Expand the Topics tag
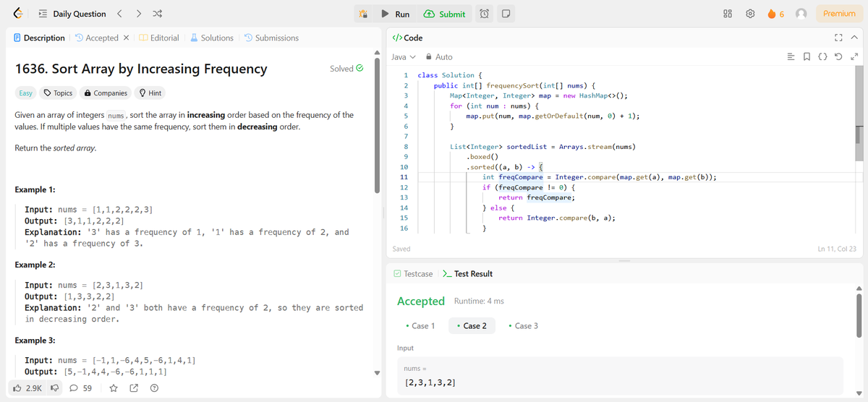 (59, 93)
